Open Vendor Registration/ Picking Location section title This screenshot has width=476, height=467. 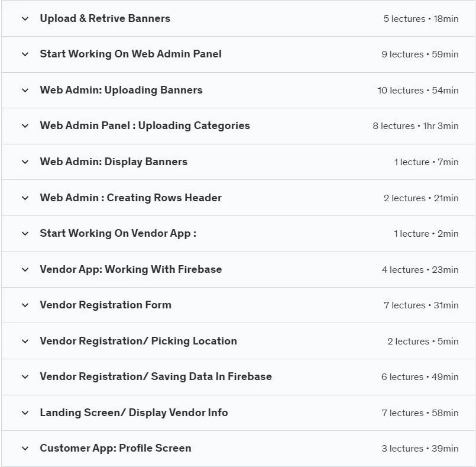pyautogui.click(x=138, y=341)
